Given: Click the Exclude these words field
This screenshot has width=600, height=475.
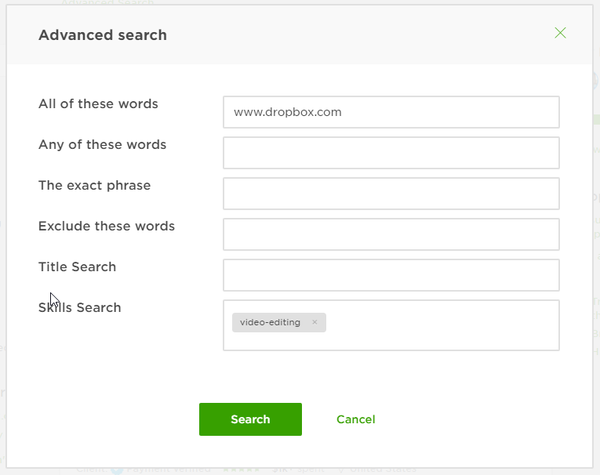Looking at the screenshot, I should pyautogui.click(x=391, y=234).
